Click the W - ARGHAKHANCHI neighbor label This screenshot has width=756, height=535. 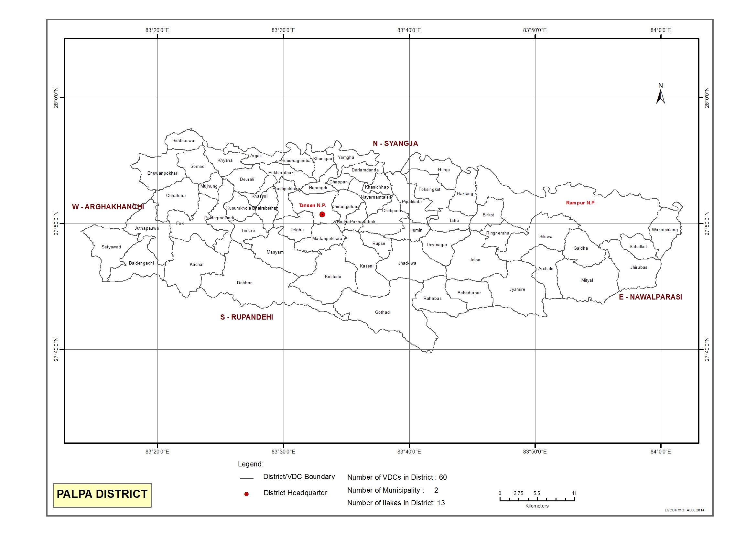point(108,207)
